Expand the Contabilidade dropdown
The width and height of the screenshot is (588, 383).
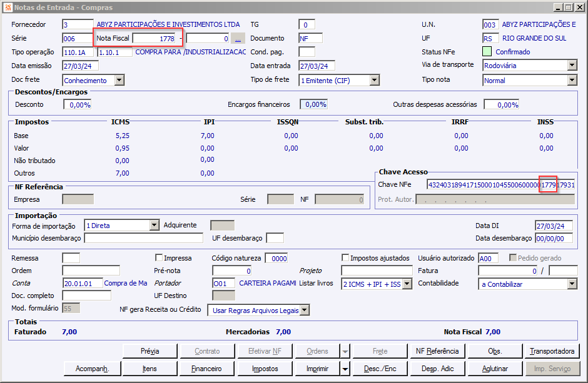click(572, 284)
